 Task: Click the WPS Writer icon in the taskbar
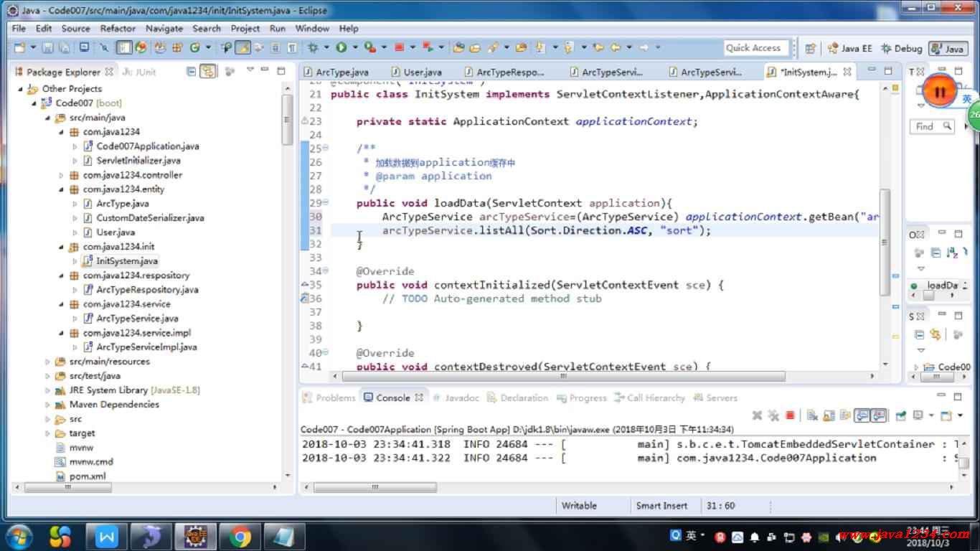[x=107, y=536]
